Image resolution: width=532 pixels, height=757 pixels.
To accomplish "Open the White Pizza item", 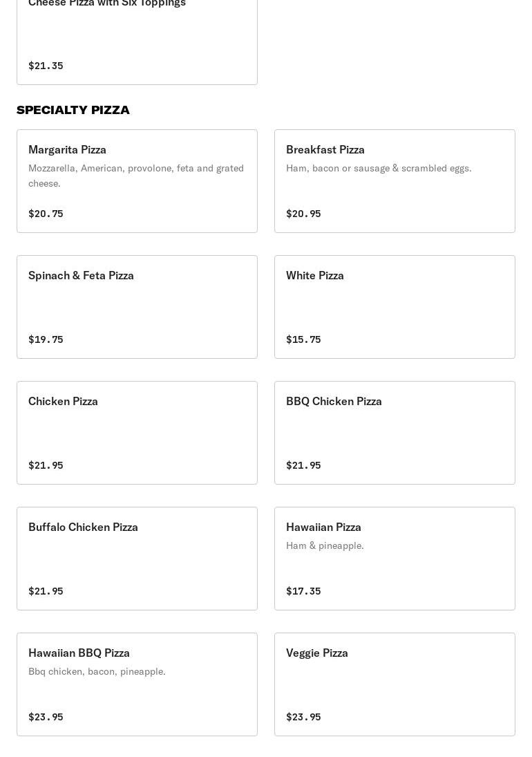I will tap(395, 307).
